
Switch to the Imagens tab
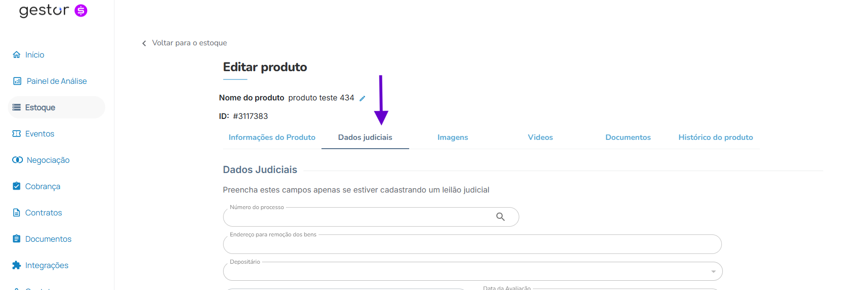pyautogui.click(x=453, y=137)
